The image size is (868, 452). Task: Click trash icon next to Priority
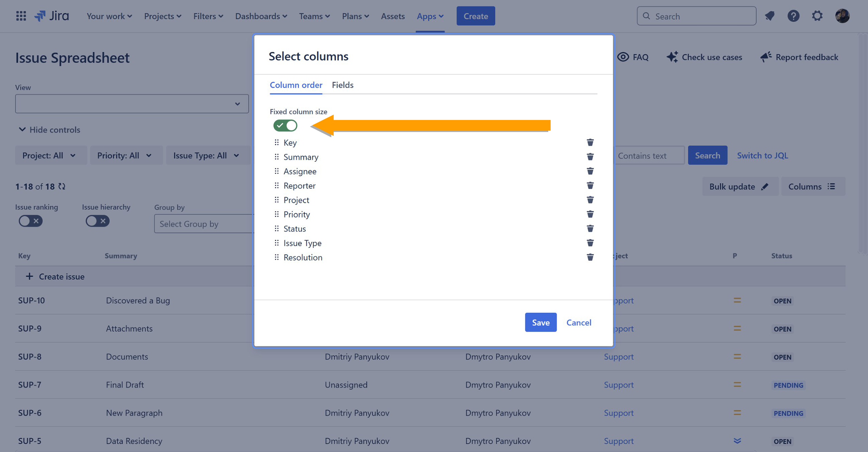click(x=590, y=214)
